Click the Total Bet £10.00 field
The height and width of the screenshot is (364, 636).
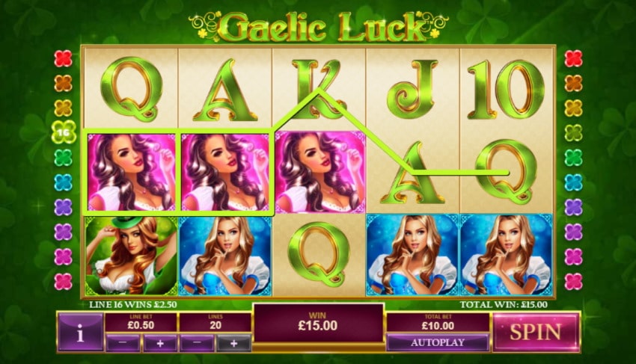point(438,322)
